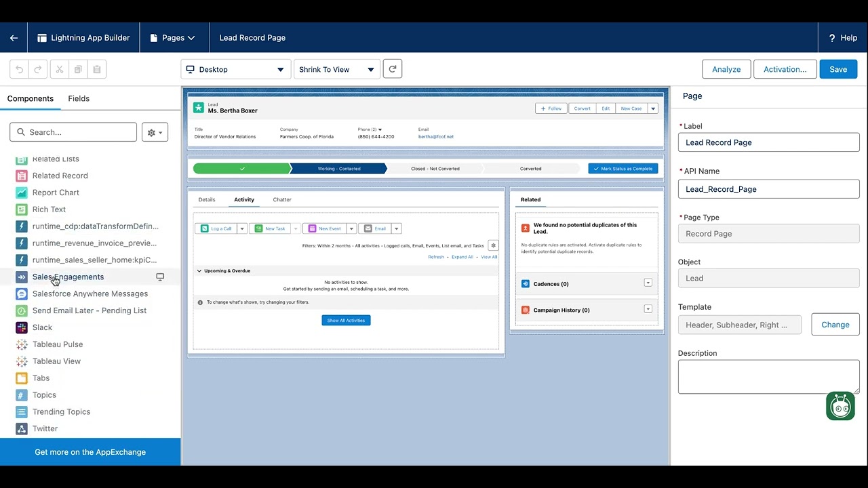The width and height of the screenshot is (868, 488).
Task: Click the Converted path stage
Action: pos(531,169)
